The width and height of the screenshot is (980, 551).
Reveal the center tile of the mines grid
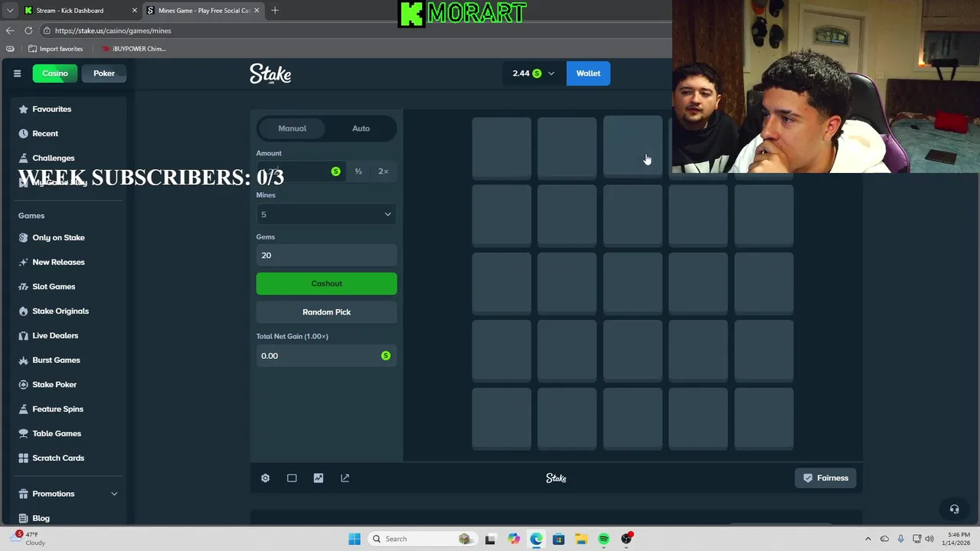click(632, 283)
